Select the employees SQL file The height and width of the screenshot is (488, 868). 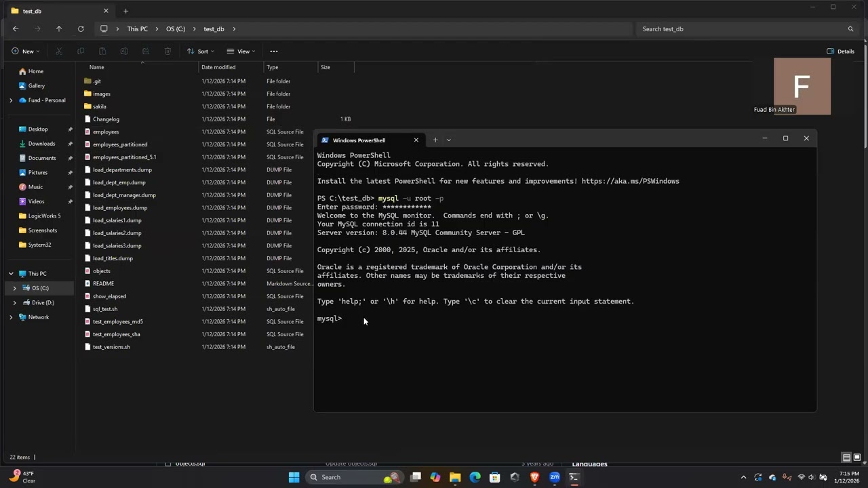(106, 132)
